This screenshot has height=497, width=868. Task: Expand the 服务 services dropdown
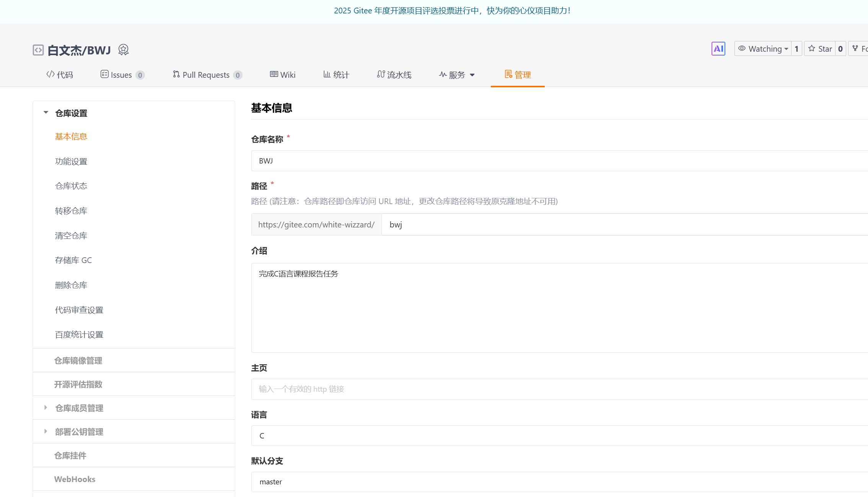(457, 75)
